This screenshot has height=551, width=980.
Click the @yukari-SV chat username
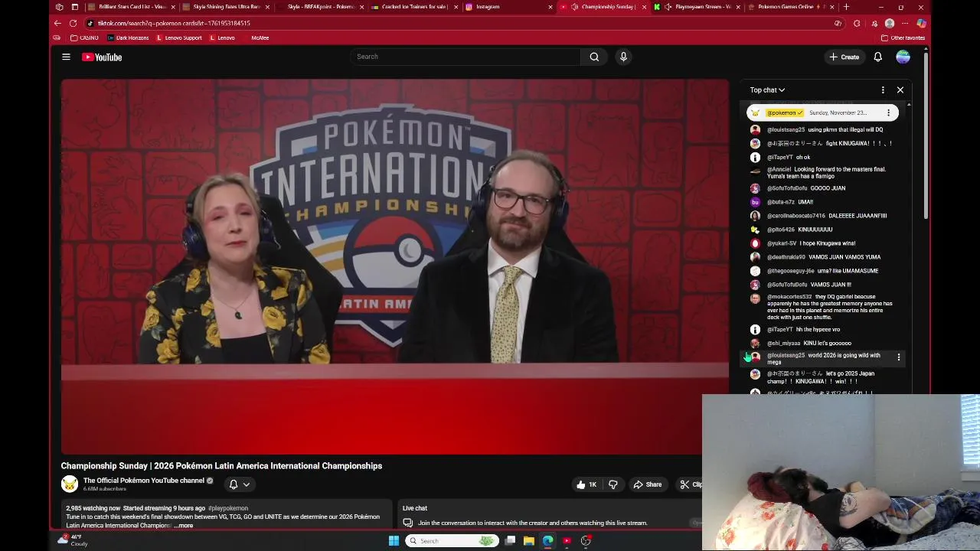(x=782, y=243)
